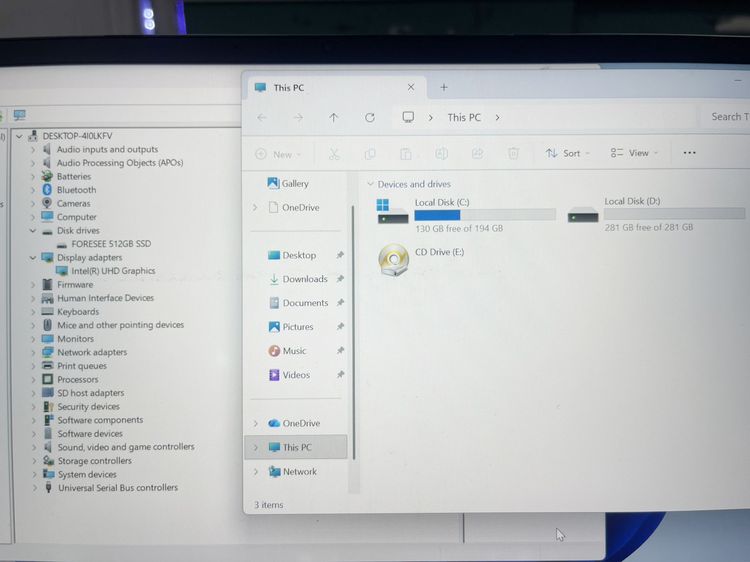Viewport: 750px width, 562px height.
Task: Open Local Disk (D:) drive
Action: tap(656, 214)
